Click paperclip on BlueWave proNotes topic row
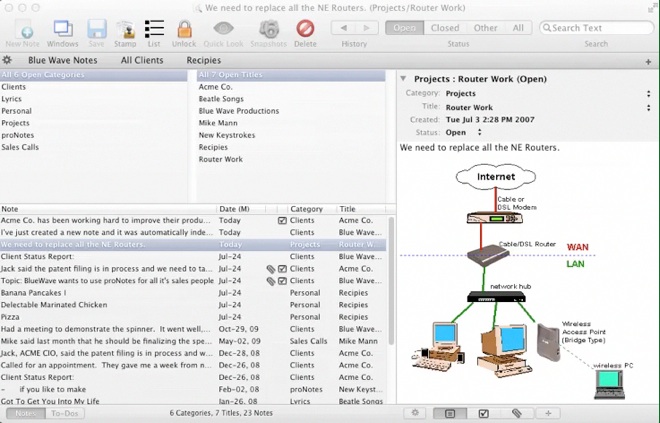This screenshot has height=423, width=660. pos(271,281)
